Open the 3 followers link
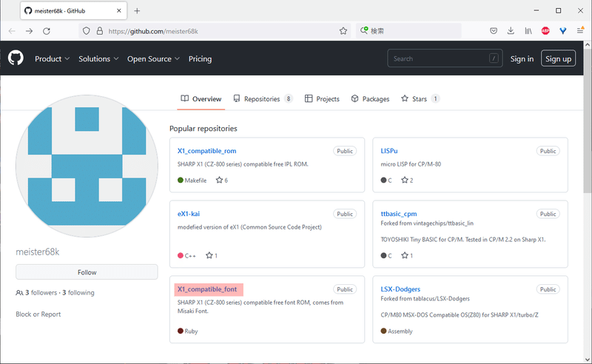This screenshot has width=592, height=364. click(x=41, y=293)
